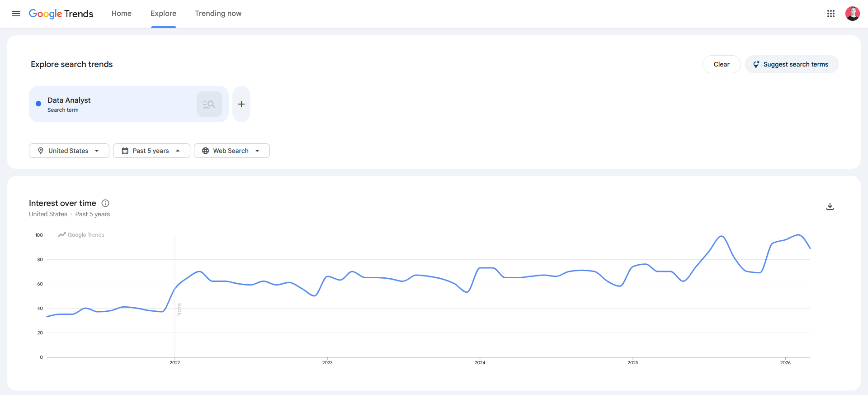The width and height of the screenshot is (868, 395).
Task: Expand the Web Search type dropdown
Action: [231, 151]
